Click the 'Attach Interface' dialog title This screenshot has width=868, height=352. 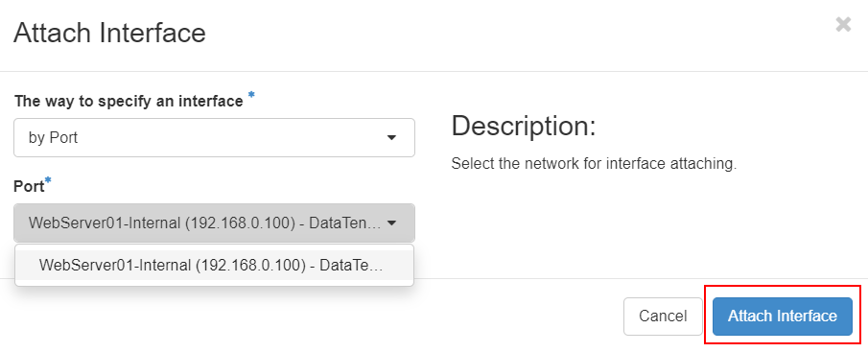(x=109, y=33)
